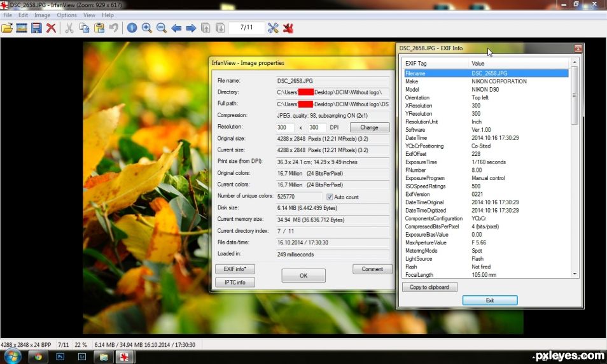The height and width of the screenshot is (364, 607).
Task: Go to the previous image with left arrow
Action: pyautogui.click(x=176, y=28)
